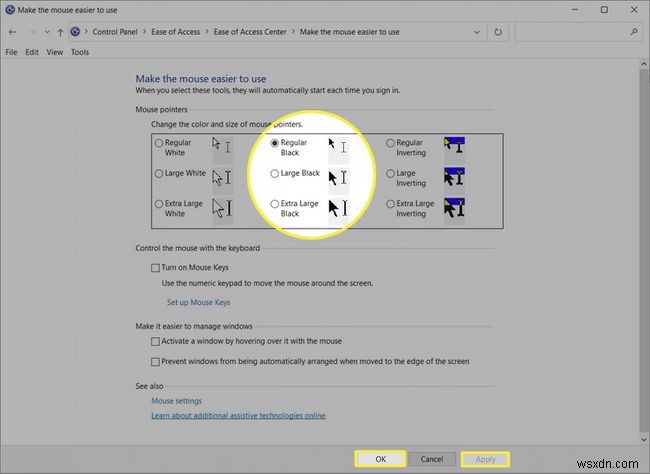Click the Back navigation arrow
The height and width of the screenshot is (474, 650).
tap(12, 32)
